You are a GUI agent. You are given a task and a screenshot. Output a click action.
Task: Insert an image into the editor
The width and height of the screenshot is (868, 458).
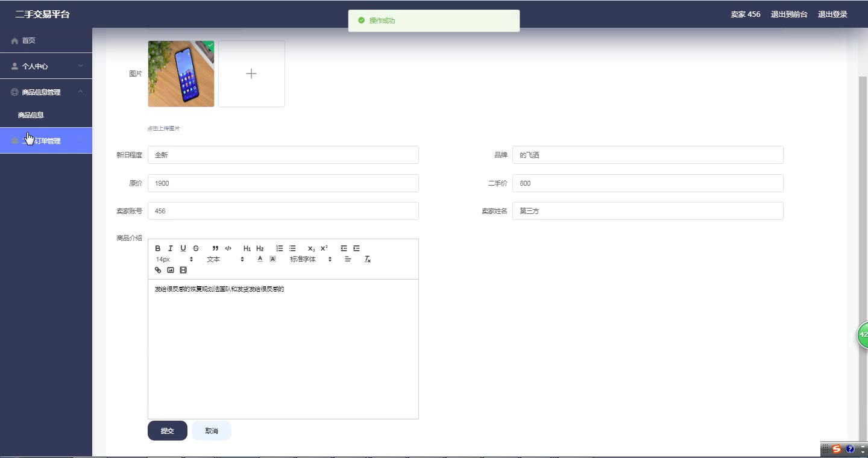(x=171, y=270)
